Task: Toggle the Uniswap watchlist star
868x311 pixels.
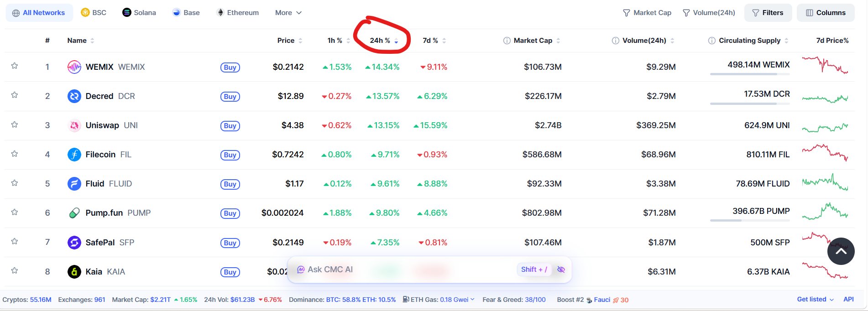Action: [15, 124]
